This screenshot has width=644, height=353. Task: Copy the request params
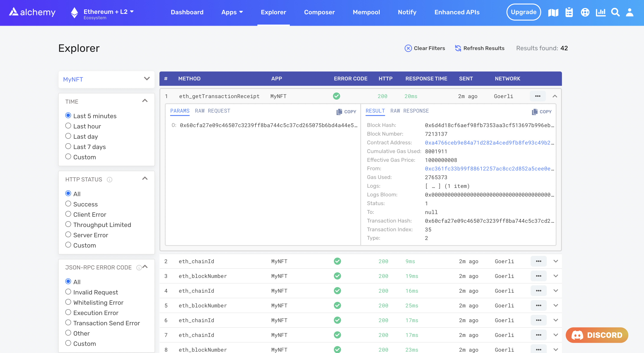(x=346, y=112)
